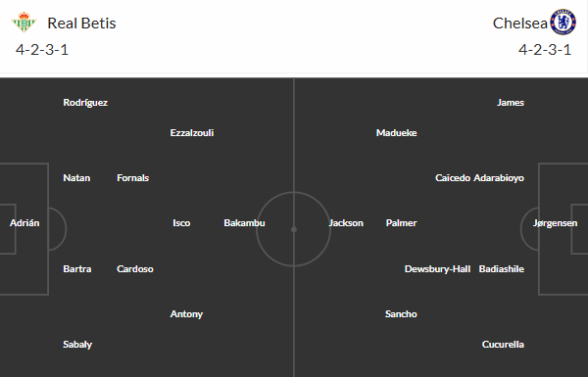This screenshot has height=377, width=588.
Task: Click the Chelsea club badge icon
Action: [x=563, y=23]
